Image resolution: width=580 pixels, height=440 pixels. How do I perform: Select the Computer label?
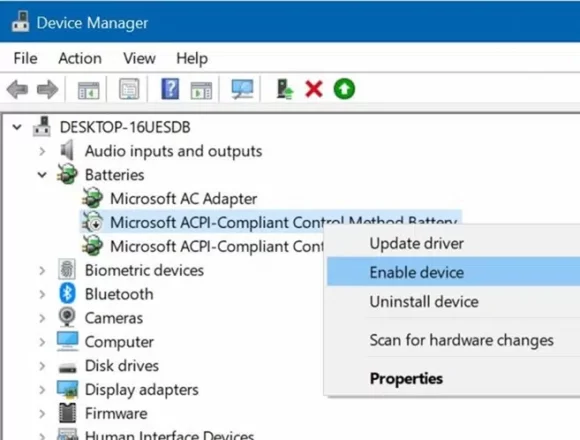coord(119,342)
